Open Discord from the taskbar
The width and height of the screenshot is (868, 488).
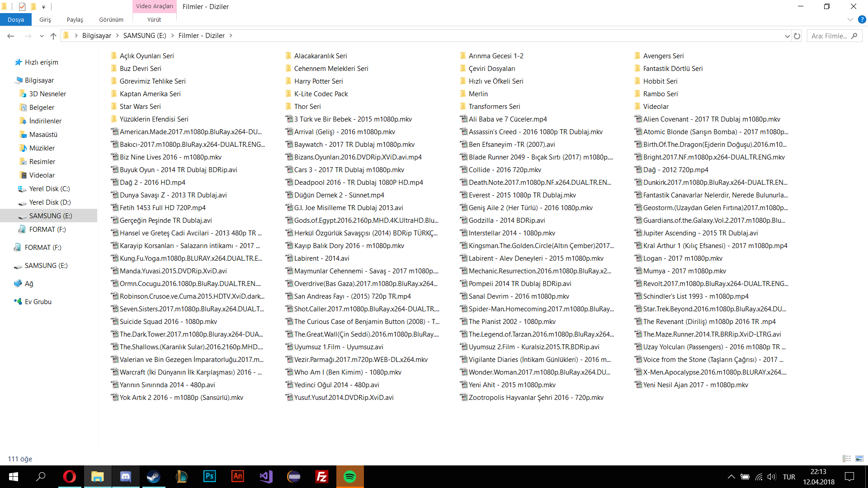coord(125,477)
